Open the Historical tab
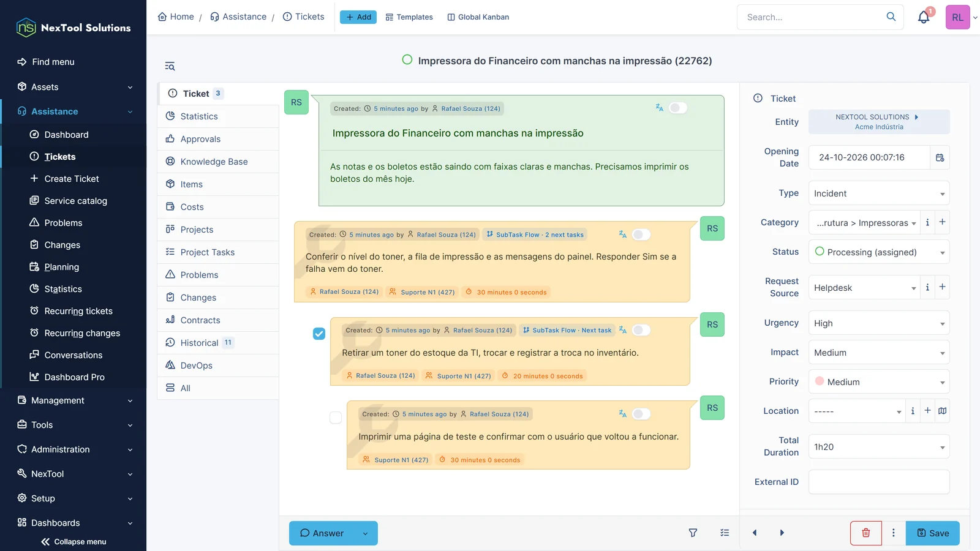Viewport: 980px width, 551px height. (x=219, y=343)
